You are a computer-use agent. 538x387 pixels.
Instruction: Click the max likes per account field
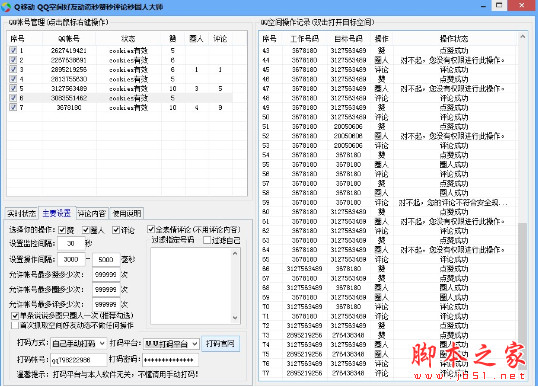106,274
